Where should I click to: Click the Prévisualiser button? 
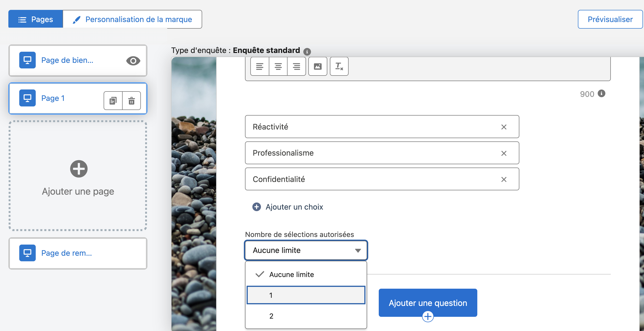(x=610, y=20)
